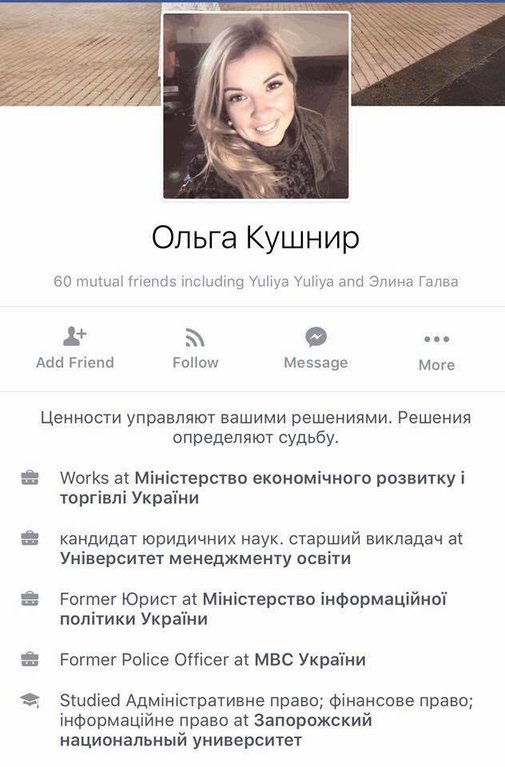Viewport: 505px width, 767px height.
Task: Select the Ольга Кушнир profile name
Action: click(x=255, y=238)
